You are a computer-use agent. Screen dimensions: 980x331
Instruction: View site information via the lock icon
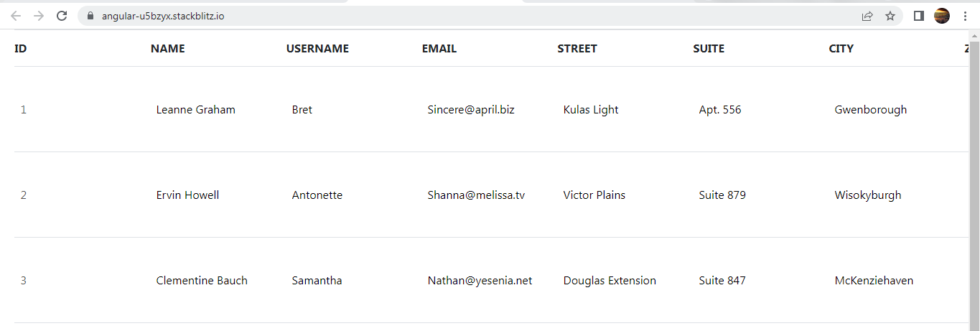(x=90, y=16)
